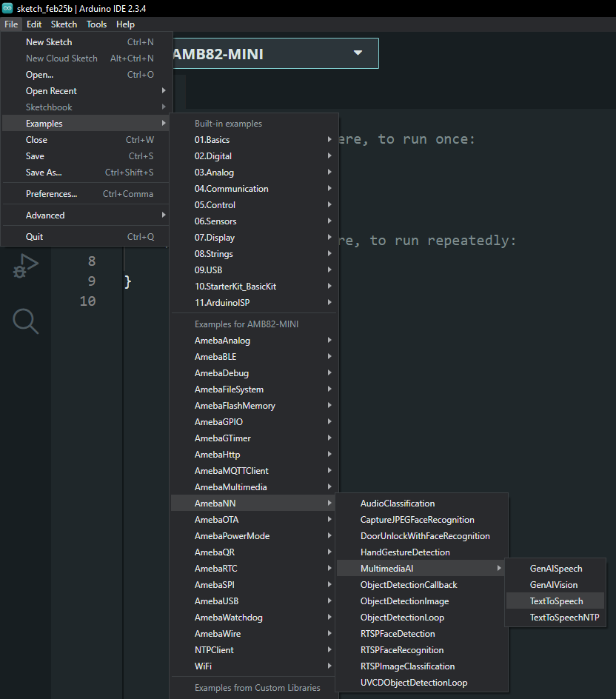616x699 pixels.
Task: Choose New Sketch from File menu
Action: pos(86,42)
